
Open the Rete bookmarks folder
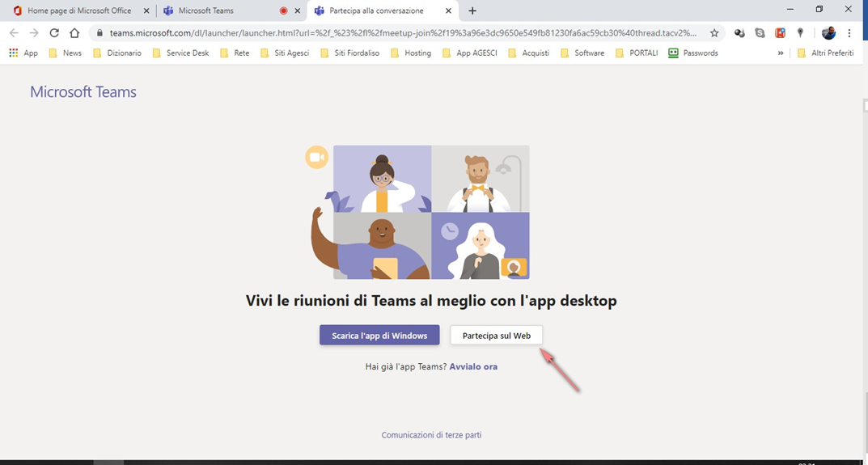pyautogui.click(x=235, y=53)
